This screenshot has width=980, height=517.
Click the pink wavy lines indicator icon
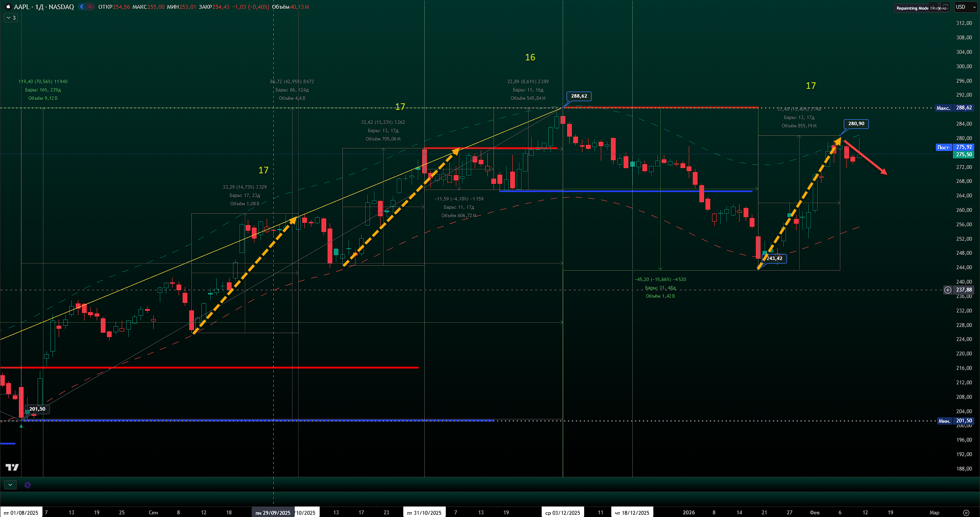coord(90,7)
